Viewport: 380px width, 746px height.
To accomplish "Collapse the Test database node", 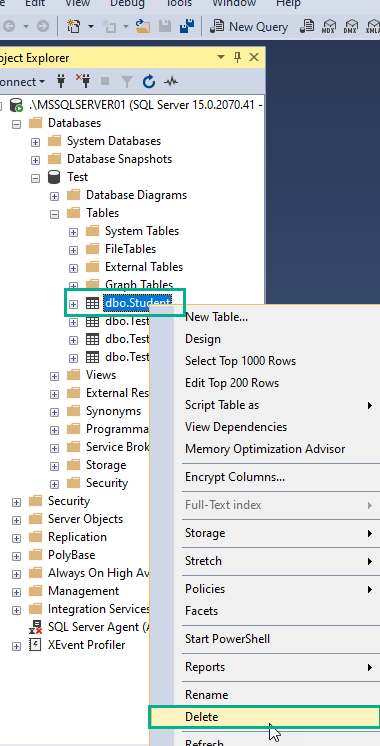I will pyautogui.click(x=36, y=177).
